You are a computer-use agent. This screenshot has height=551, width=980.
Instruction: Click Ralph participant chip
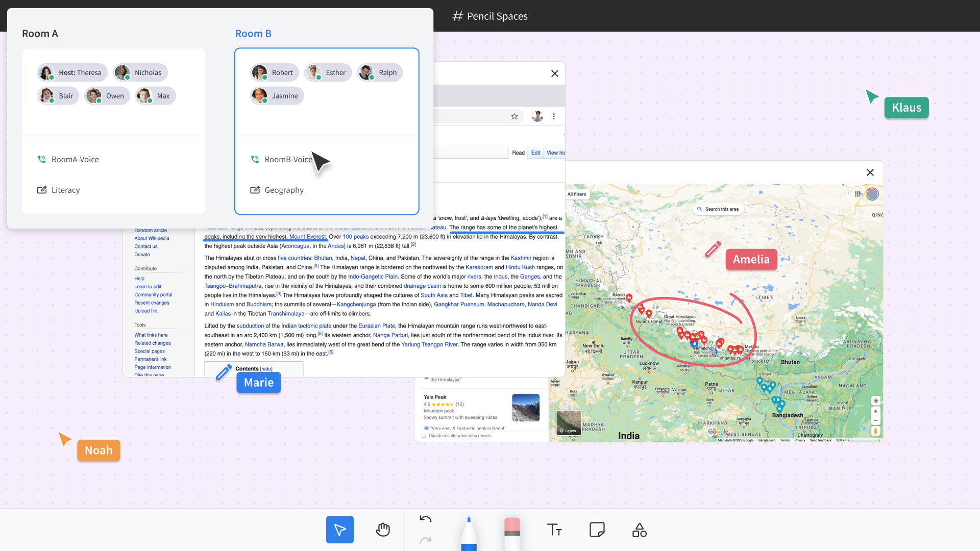click(x=380, y=72)
